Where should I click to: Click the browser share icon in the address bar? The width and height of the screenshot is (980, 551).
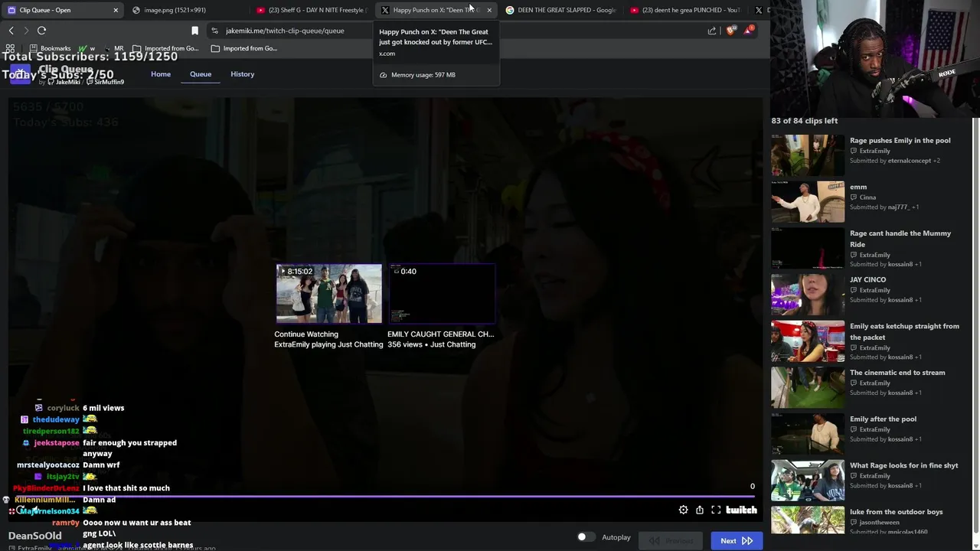pos(712,31)
